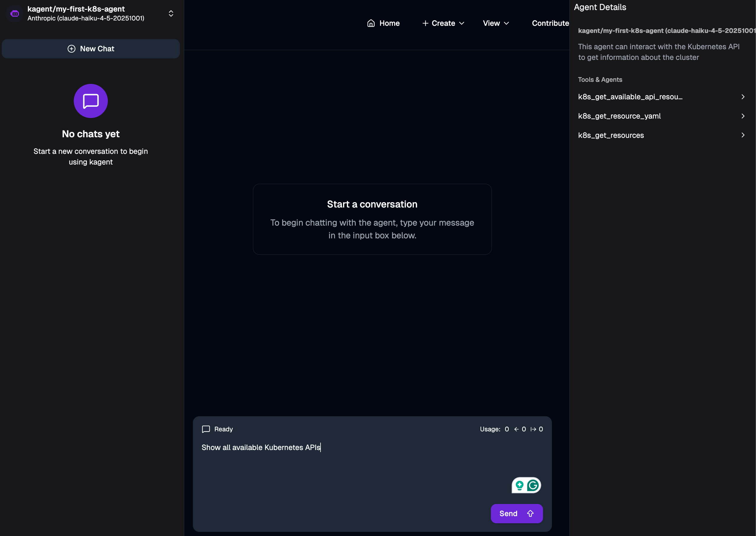This screenshot has height=536, width=756.
Task: Open the View dropdown menu
Action: [496, 23]
